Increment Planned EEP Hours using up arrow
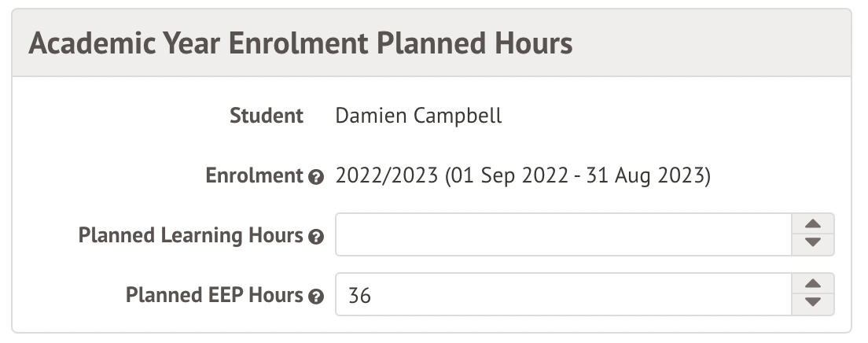 click(x=814, y=286)
